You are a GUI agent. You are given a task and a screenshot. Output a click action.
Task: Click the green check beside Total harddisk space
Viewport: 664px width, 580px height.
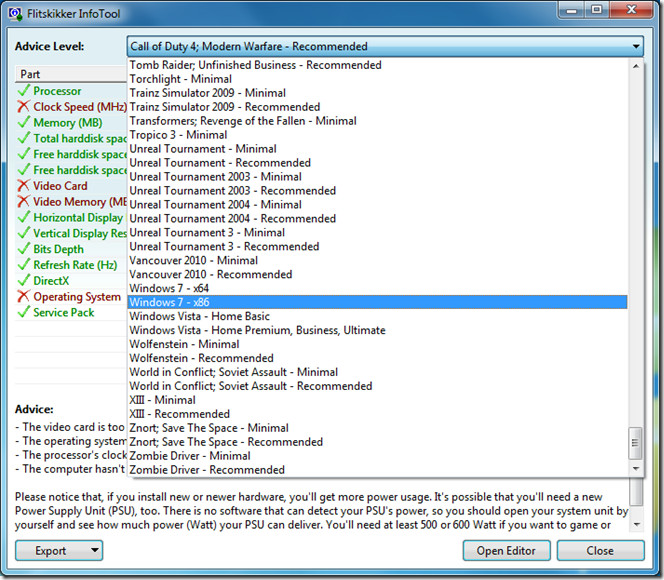click(24, 138)
